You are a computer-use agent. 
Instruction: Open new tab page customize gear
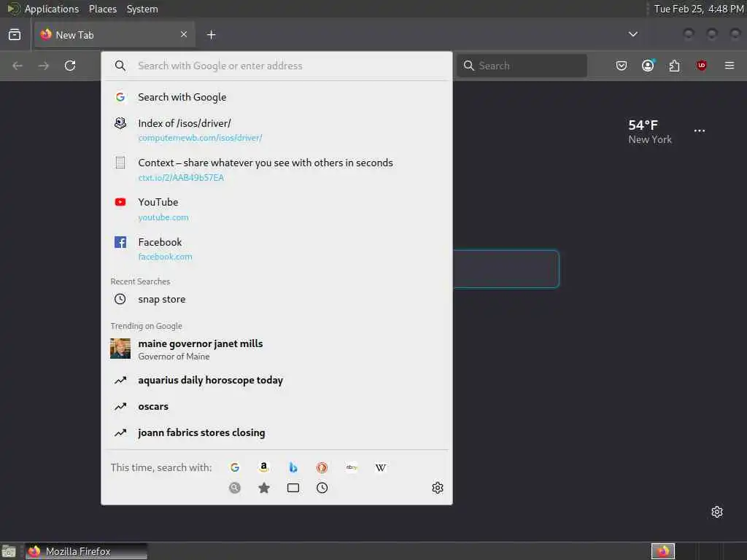pos(717,512)
